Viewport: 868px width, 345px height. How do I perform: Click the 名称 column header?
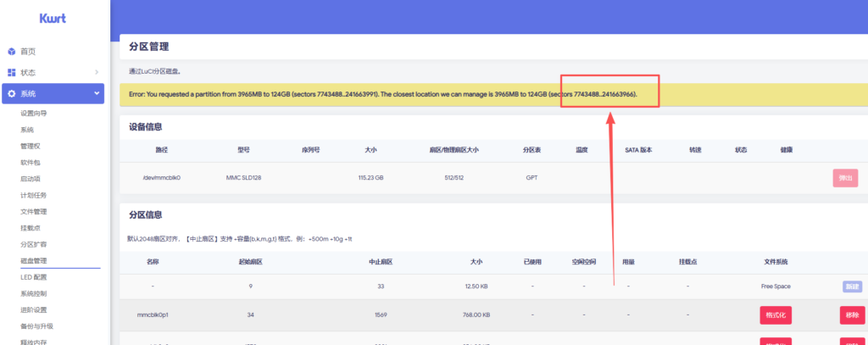coord(153,261)
